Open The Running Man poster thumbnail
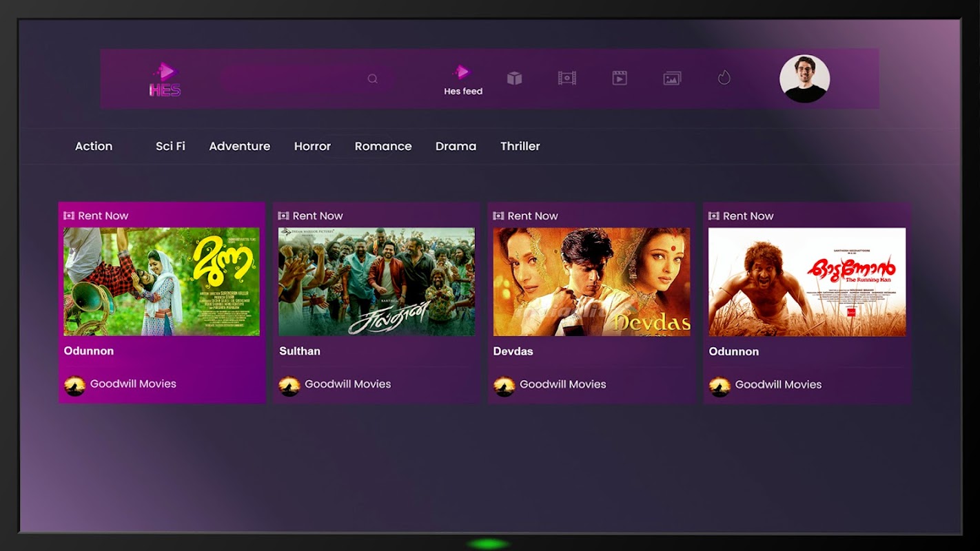Viewport: 980px width, 551px height. pyautogui.click(x=807, y=282)
